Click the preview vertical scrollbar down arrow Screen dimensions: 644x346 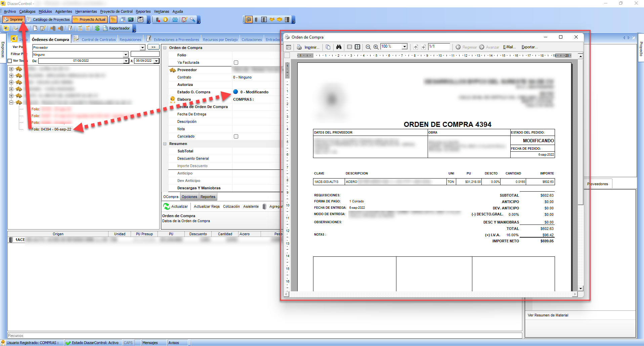point(581,288)
